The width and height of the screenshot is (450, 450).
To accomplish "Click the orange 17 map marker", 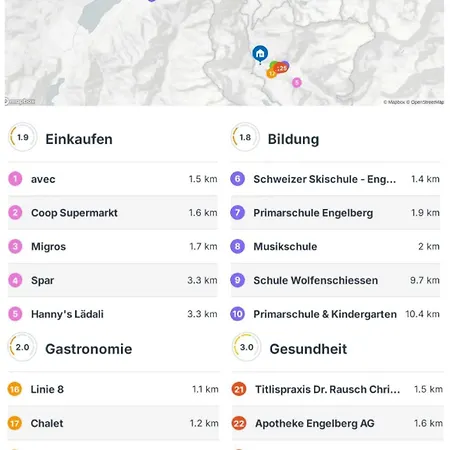I will pyautogui.click(x=271, y=73).
